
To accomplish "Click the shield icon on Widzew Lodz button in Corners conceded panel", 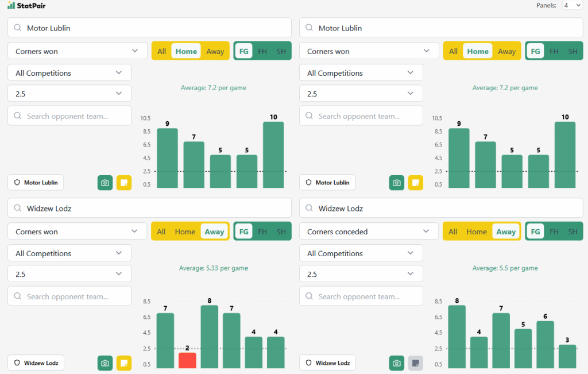I will tap(309, 363).
